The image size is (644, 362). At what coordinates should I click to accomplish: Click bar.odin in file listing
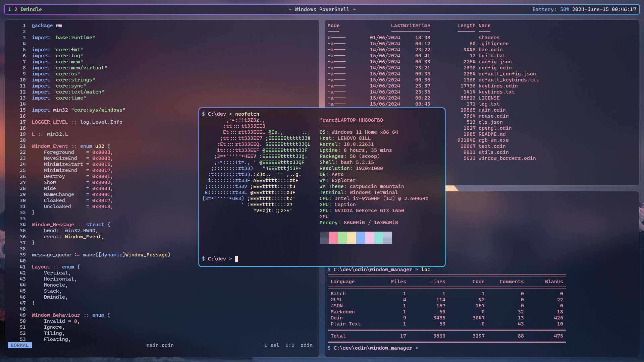click(x=490, y=50)
